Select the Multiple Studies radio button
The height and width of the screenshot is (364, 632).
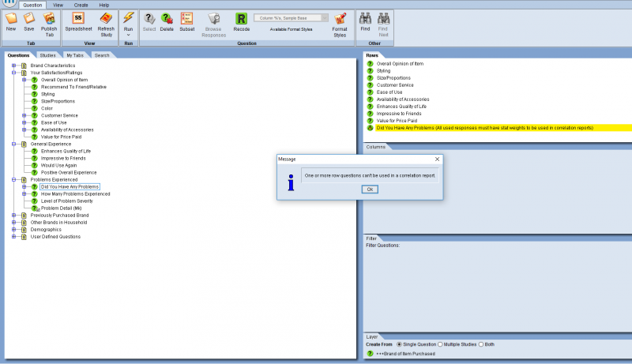[x=440, y=344]
